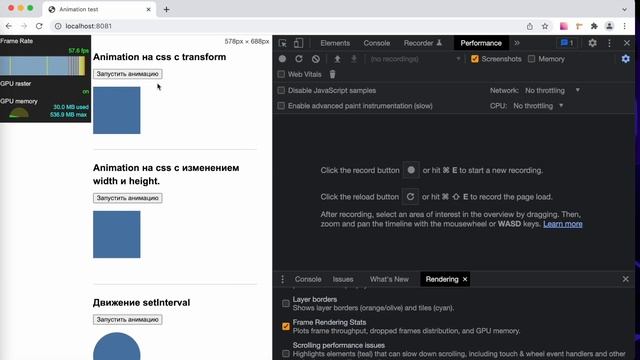Select the inspect element picker tool
The height and width of the screenshot is (360, 640).
tap(282, 43)
